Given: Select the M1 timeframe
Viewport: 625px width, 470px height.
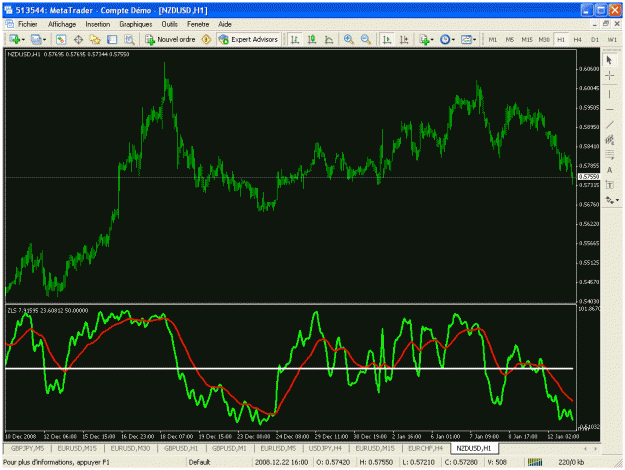Looking at the screenshot, I should pos(493,39).
